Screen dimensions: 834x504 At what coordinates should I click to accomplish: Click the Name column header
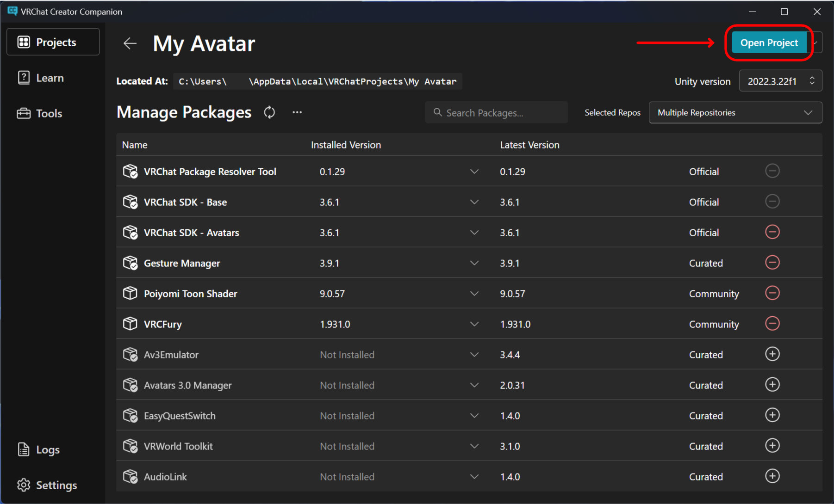click(135, 145)
